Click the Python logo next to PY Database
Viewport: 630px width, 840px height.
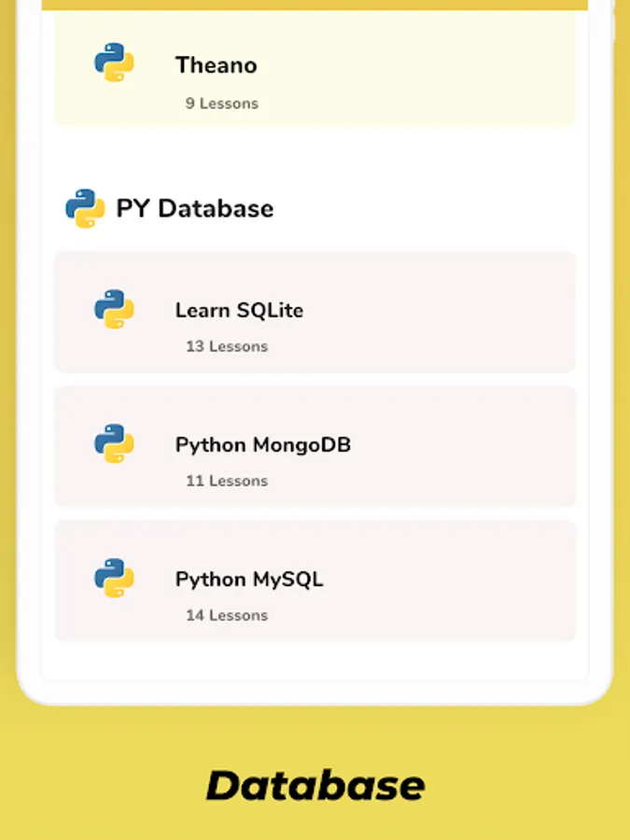[85, 208]
